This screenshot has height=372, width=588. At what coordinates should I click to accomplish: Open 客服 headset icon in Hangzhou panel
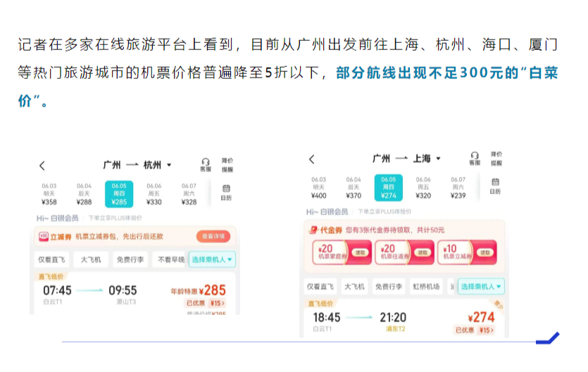coord(206,165)
